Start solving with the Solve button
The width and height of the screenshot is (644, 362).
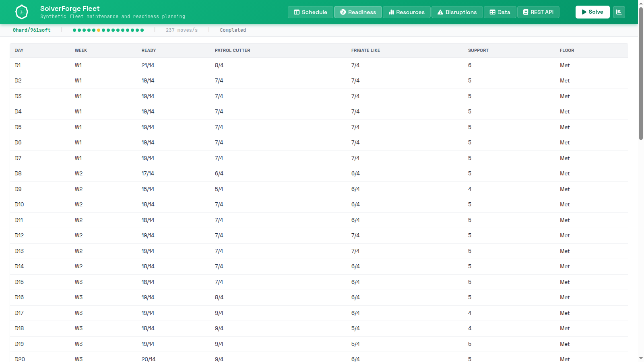point(592,12)
